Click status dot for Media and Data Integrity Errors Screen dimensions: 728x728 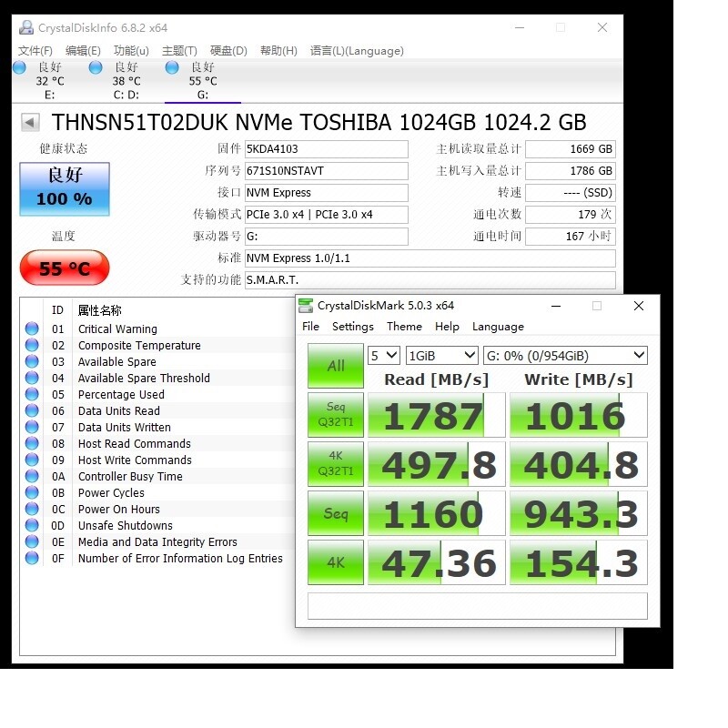(32, 541)
